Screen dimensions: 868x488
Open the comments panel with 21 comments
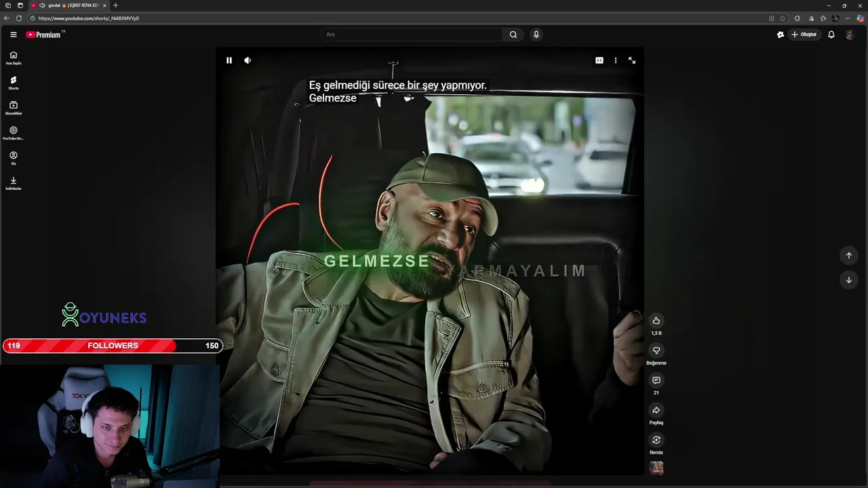click(656, 380)
